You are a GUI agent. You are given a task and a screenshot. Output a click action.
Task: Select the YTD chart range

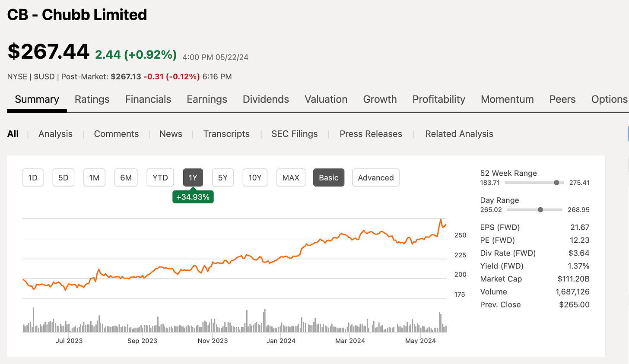[160, 177]
